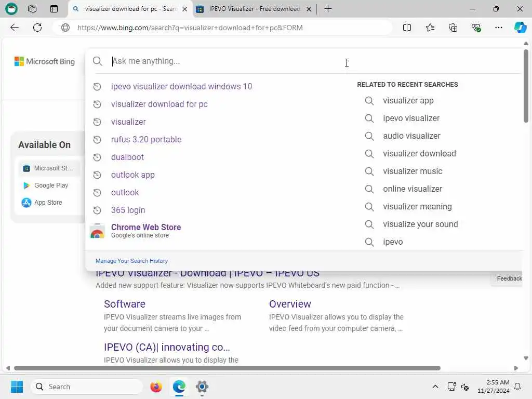The width and height of the screenshot is (532, 399).
Task: Open Settings gear on taskbar
Action: (x=202, y=387)
